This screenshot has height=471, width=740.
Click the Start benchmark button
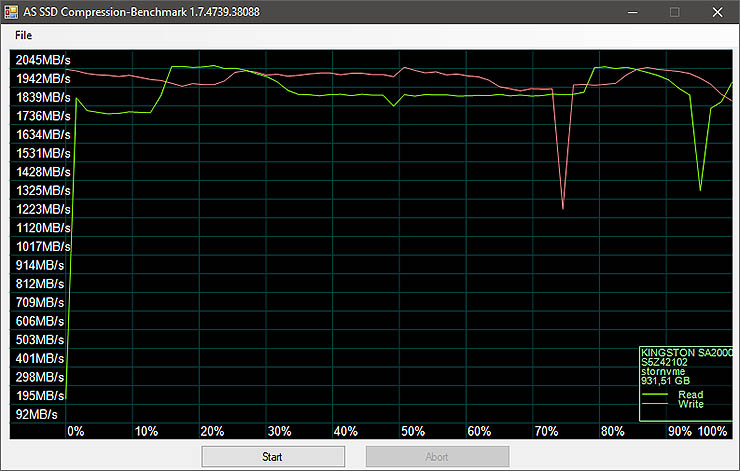click(x=273, y=456)
